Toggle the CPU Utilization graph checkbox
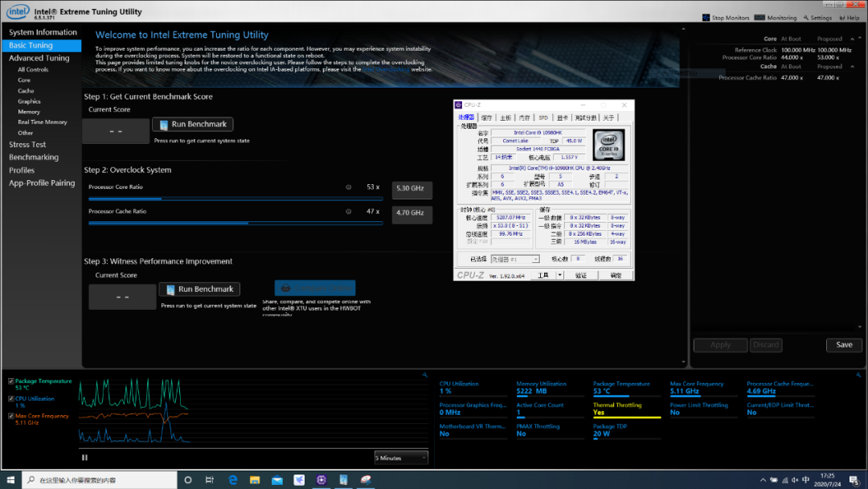This screenshot has height=489, width=868. point(10,398)
